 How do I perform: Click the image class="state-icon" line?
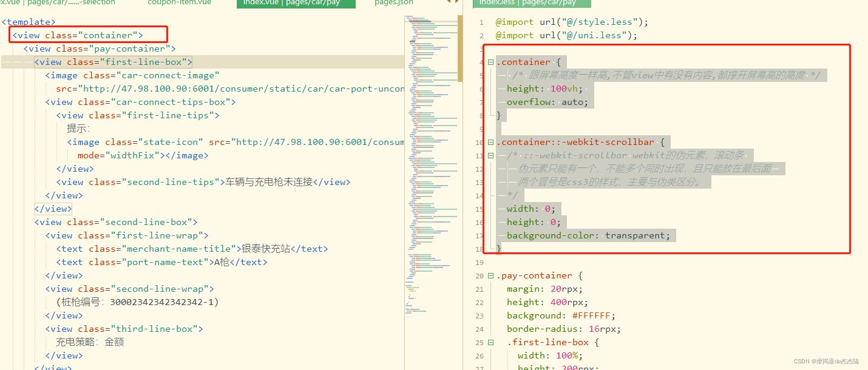pos(236,142)
